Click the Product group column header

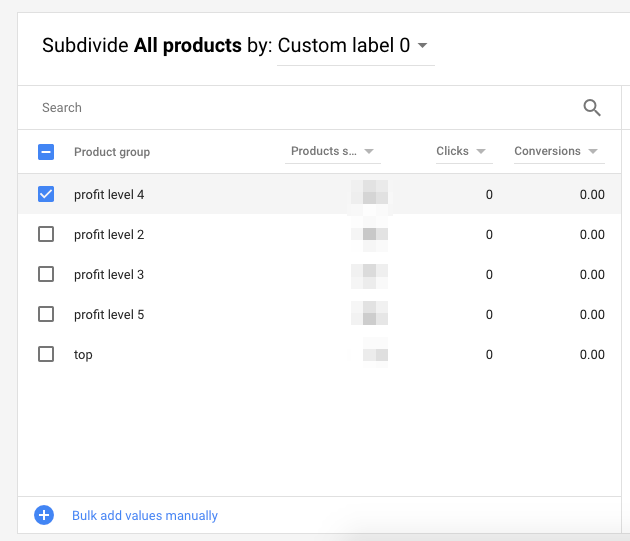(112, 152)
